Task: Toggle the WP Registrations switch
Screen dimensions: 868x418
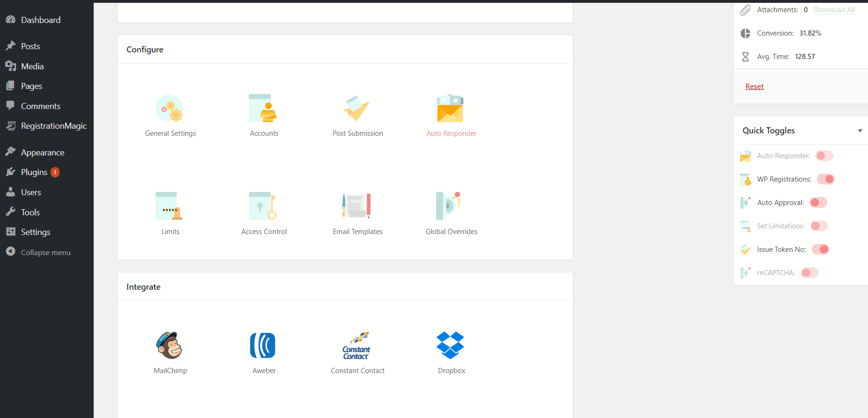Action: pyautogui.click(x=826, y=179)
